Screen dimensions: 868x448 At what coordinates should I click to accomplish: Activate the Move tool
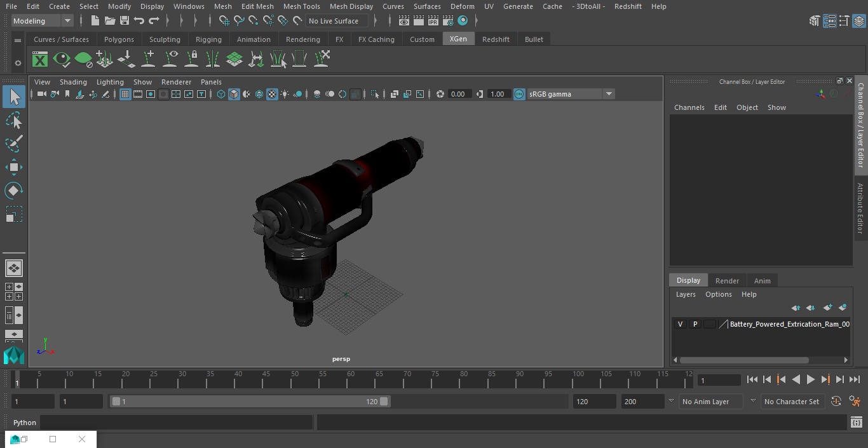[14, 168]
